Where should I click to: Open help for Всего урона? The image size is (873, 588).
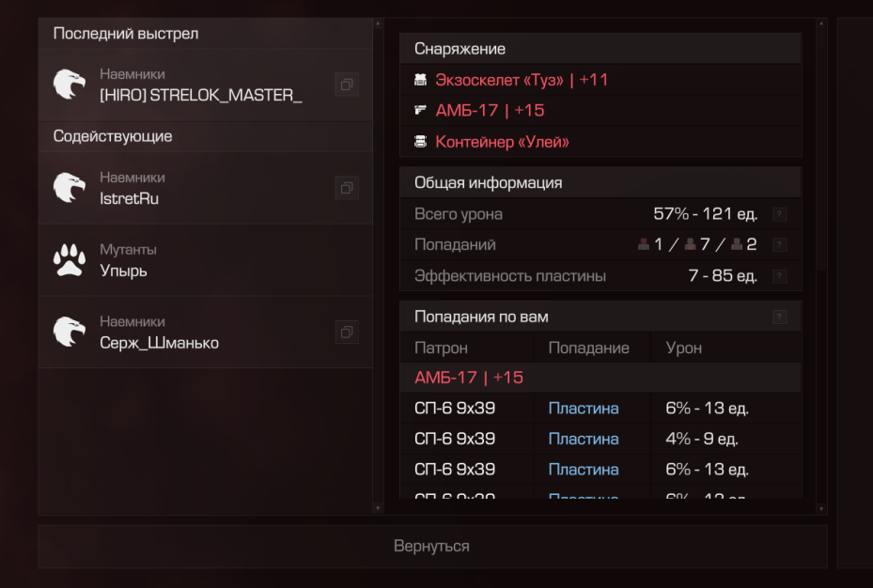(x=779, y=214)
